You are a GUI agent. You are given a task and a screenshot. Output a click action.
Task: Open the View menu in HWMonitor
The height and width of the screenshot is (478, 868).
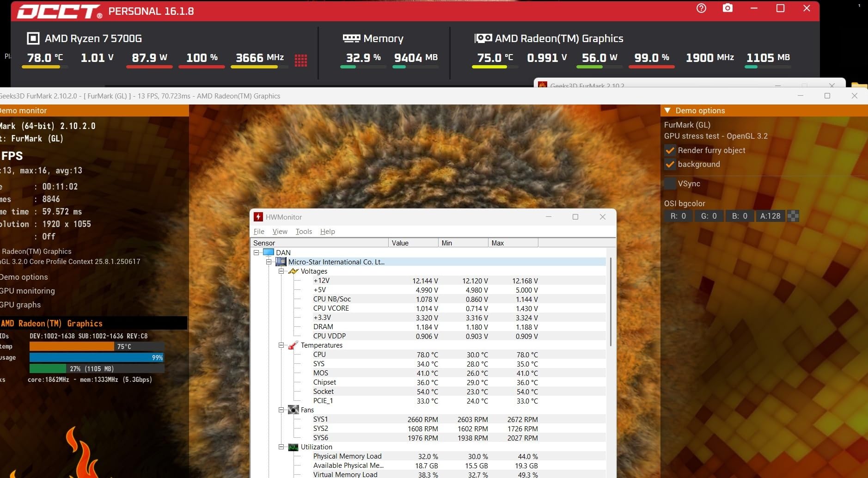(x=280, y=232)
